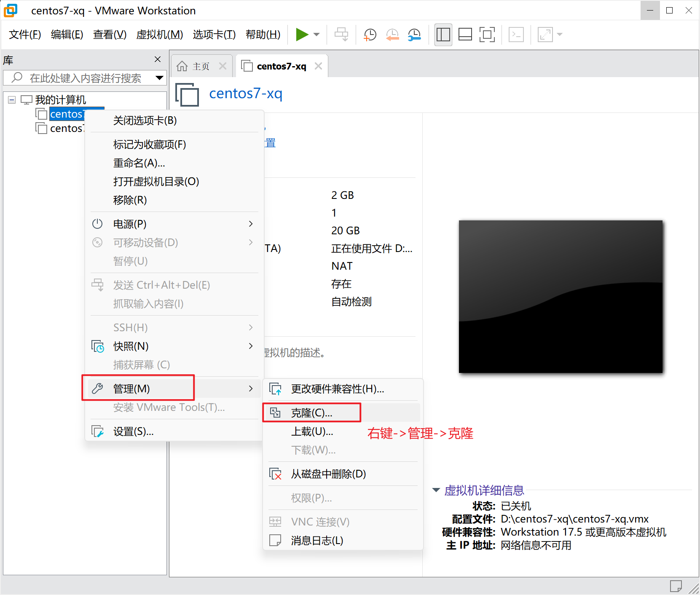Click the power icon beside 电源(P)
700x595 pixels.
[x=97, y=224]
